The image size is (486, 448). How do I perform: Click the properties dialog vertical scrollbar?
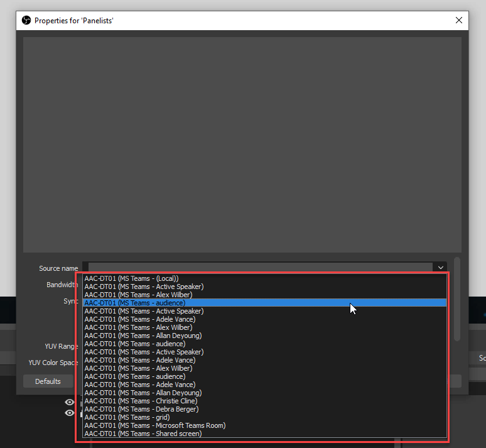(x=457, y=298)
